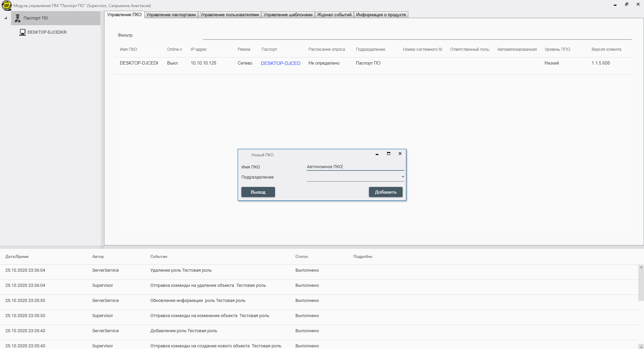Minimize the Новый ПКО dialog
Screen dimensions: 644x349
click(377, 154)
